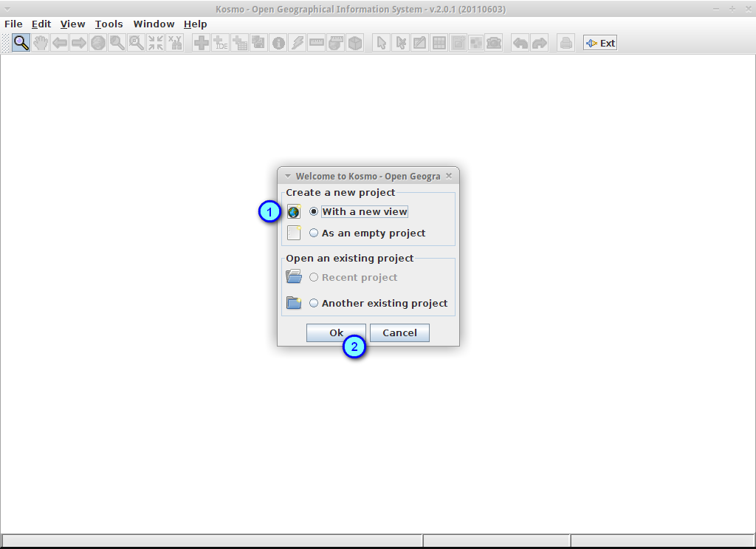The height and width of the screenshot is (549, 756).
Task: Click the checkerboard pattern toolbar icon
Action: point(476,43)
